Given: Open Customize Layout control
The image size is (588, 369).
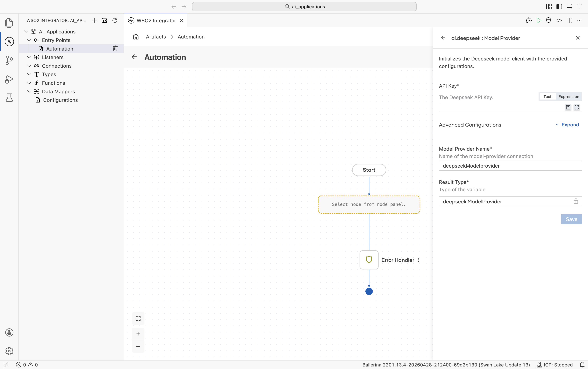Looking at the screenshot, I should [549, 7].
